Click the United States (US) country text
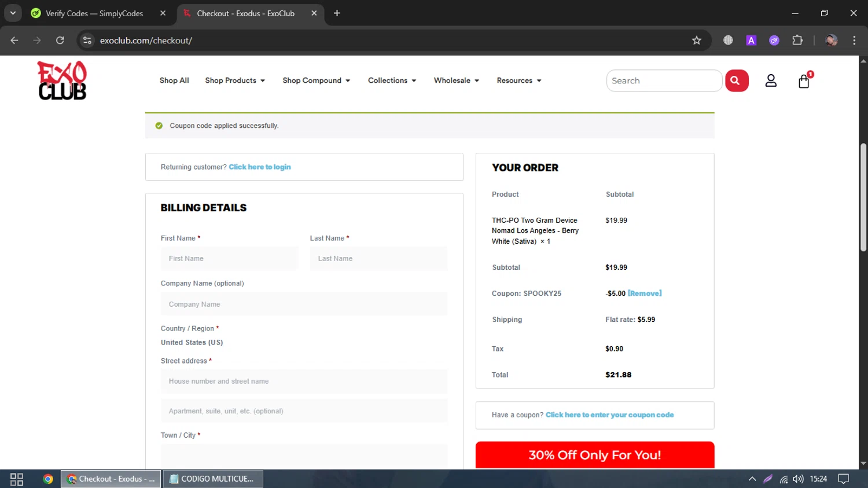The height and width of the screenshot is (488, 868). [x=192, y=343]
